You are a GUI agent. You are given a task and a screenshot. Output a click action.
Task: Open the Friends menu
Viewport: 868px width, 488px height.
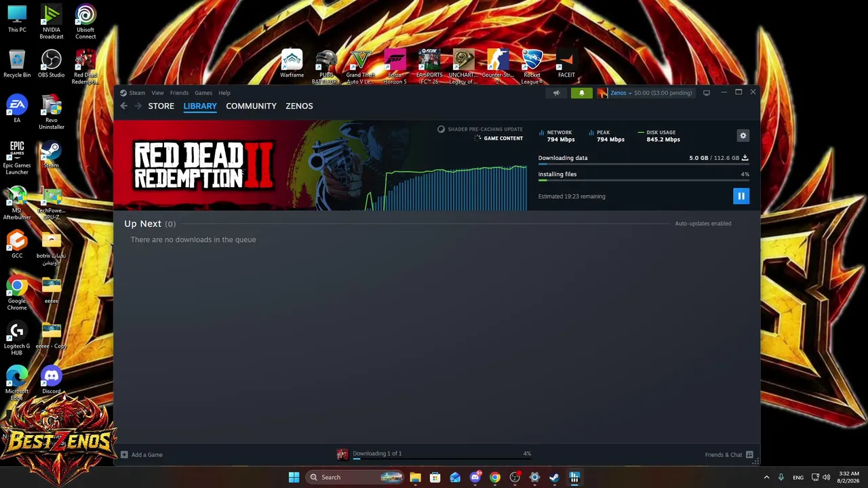point(179,93)
